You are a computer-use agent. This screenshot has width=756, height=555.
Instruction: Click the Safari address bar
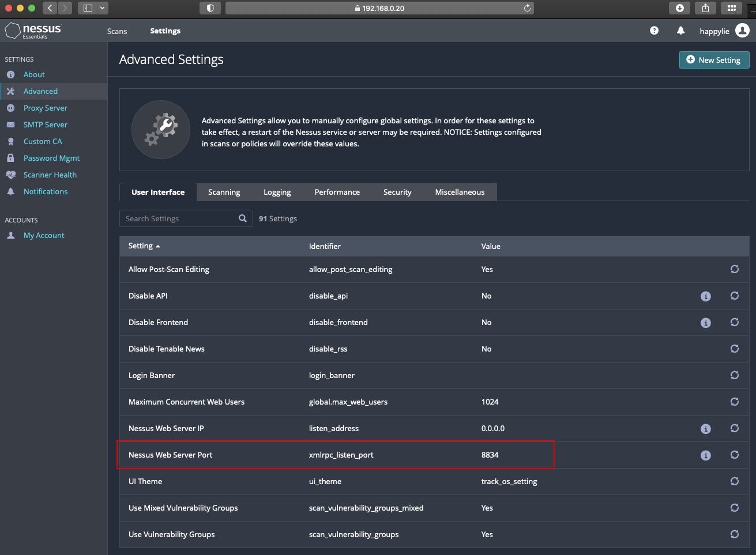point(379,8)
